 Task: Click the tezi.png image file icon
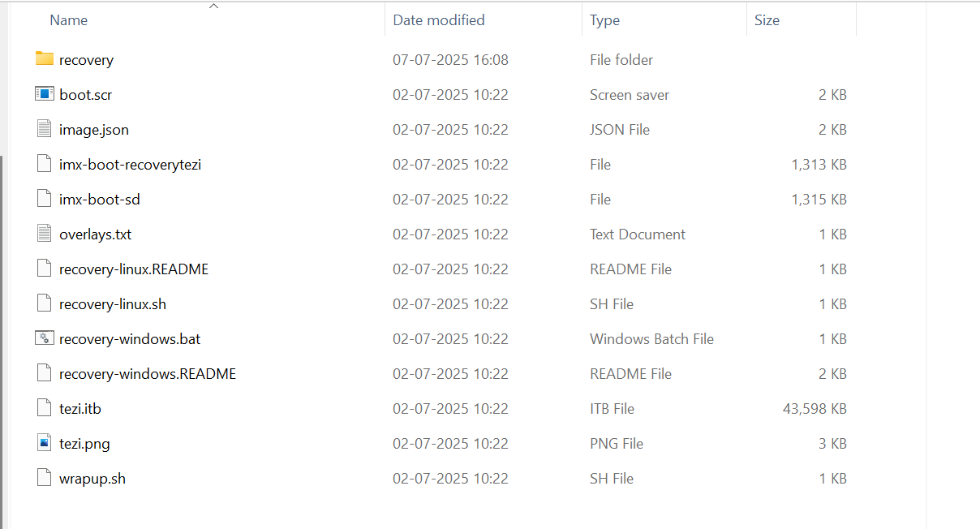(x=45, y=442)
